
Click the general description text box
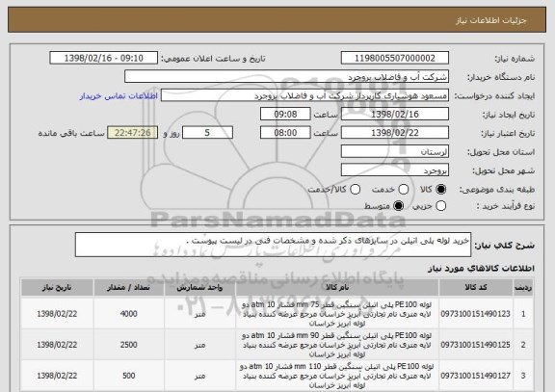[273, 245]
